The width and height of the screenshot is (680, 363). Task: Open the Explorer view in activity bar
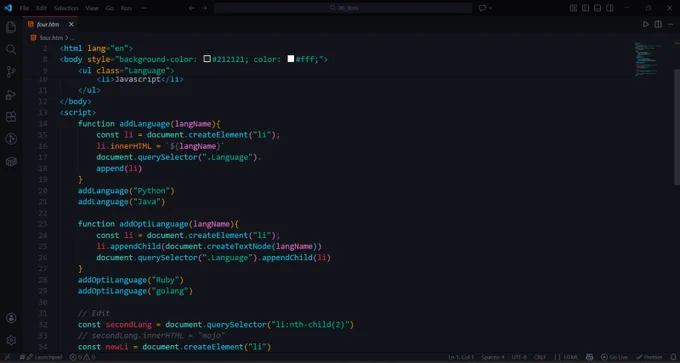coord(11,27)
